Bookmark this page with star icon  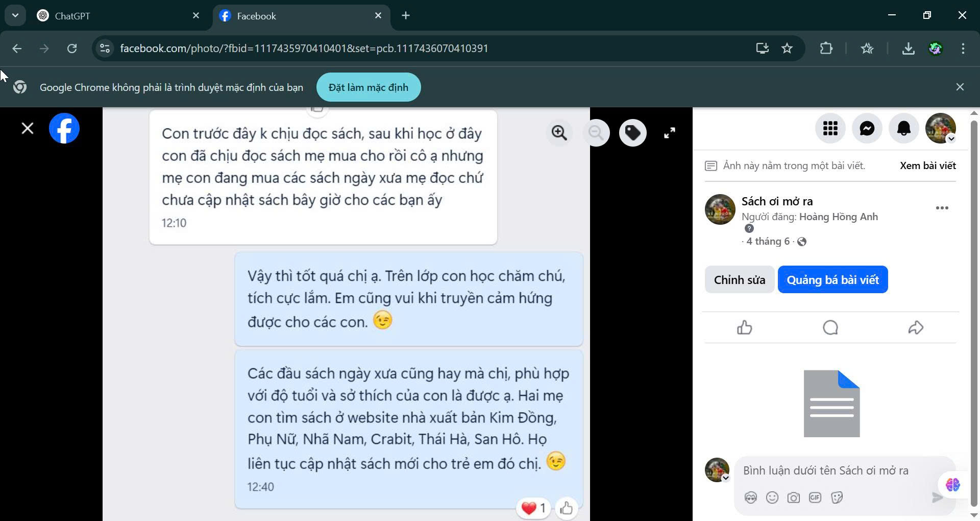(x=787, y=49)
